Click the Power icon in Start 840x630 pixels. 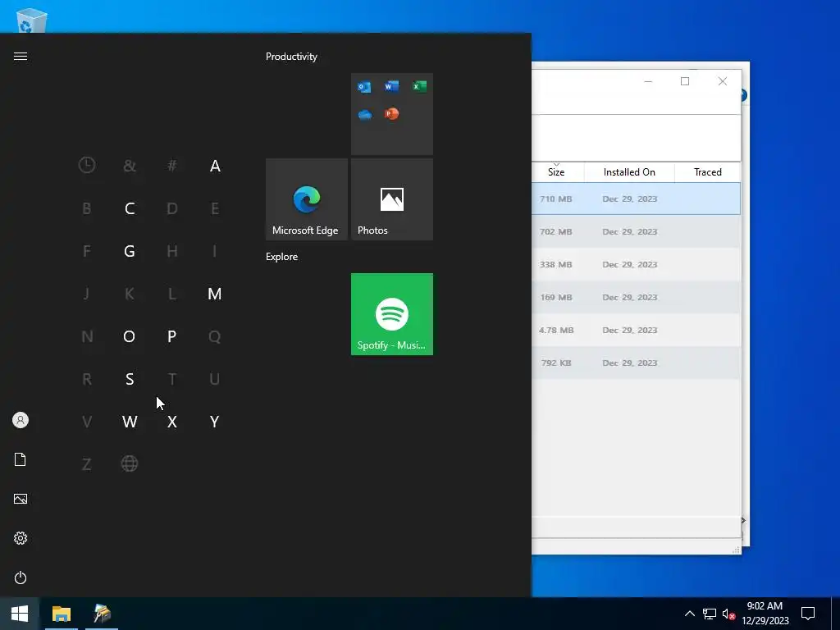(21, 577)
